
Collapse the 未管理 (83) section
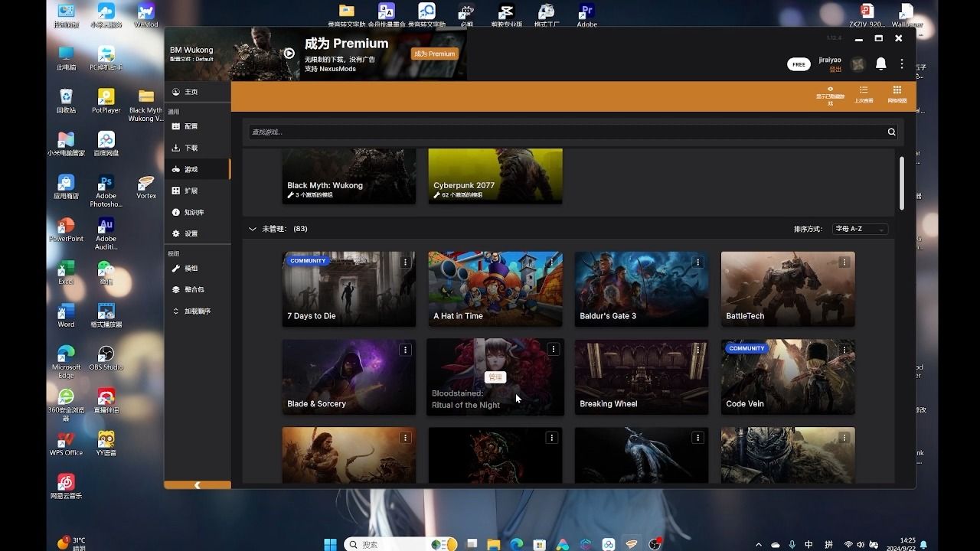point(253,229)
